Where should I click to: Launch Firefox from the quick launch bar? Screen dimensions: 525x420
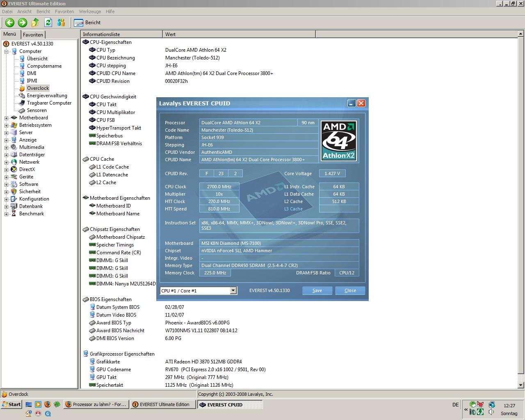click(47, 404)
